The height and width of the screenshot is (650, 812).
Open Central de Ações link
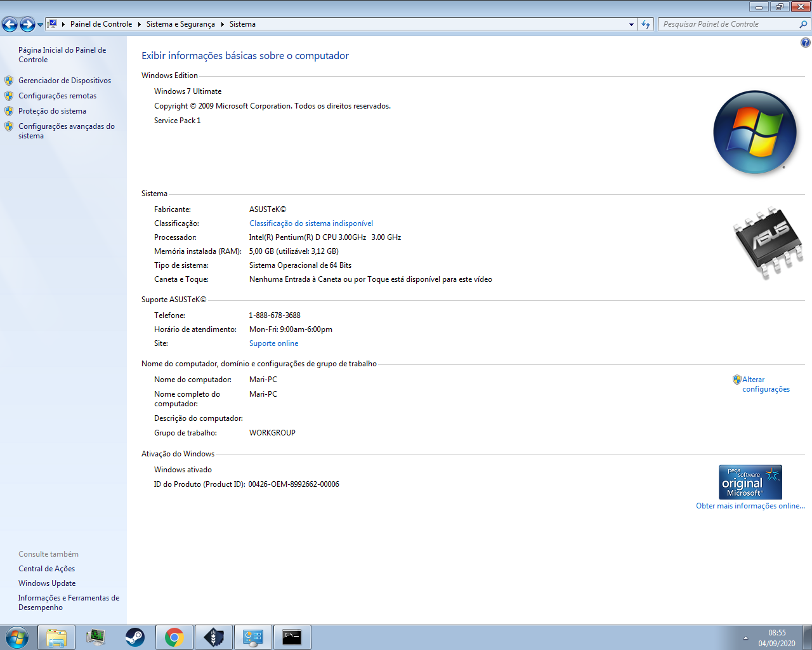[46, 569]
